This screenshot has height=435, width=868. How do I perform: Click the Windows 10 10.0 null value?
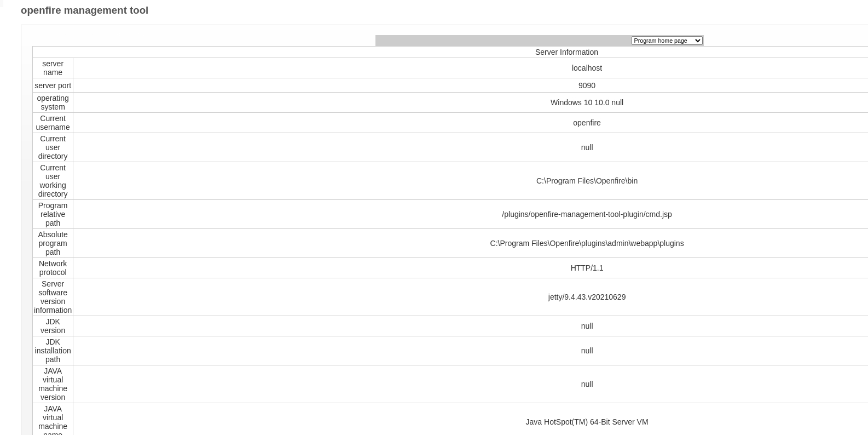587,102
